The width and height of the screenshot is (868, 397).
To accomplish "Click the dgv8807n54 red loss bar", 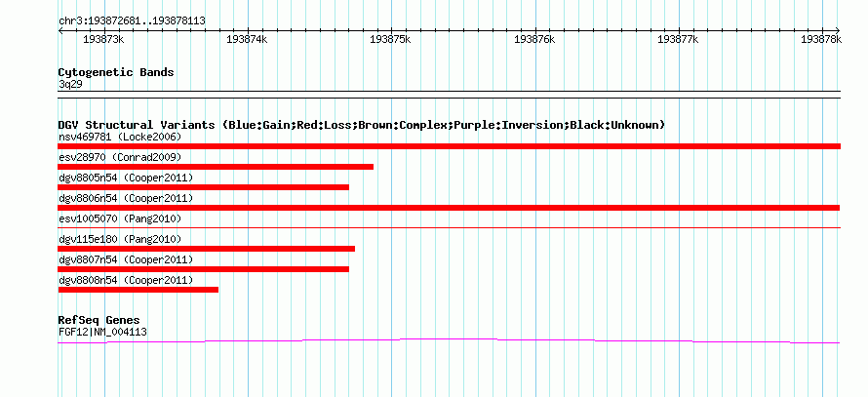I will pyautogui.click(x=203, y=269).
